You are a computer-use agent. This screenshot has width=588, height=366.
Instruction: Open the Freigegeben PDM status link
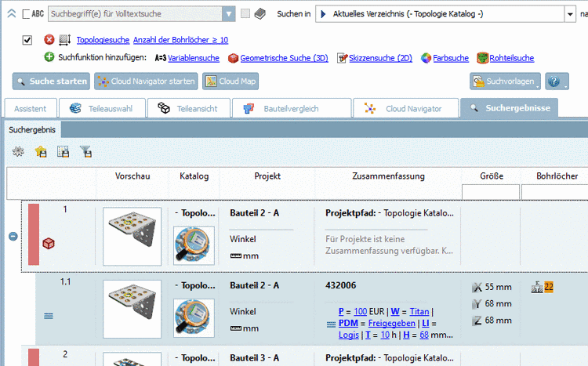391,323
